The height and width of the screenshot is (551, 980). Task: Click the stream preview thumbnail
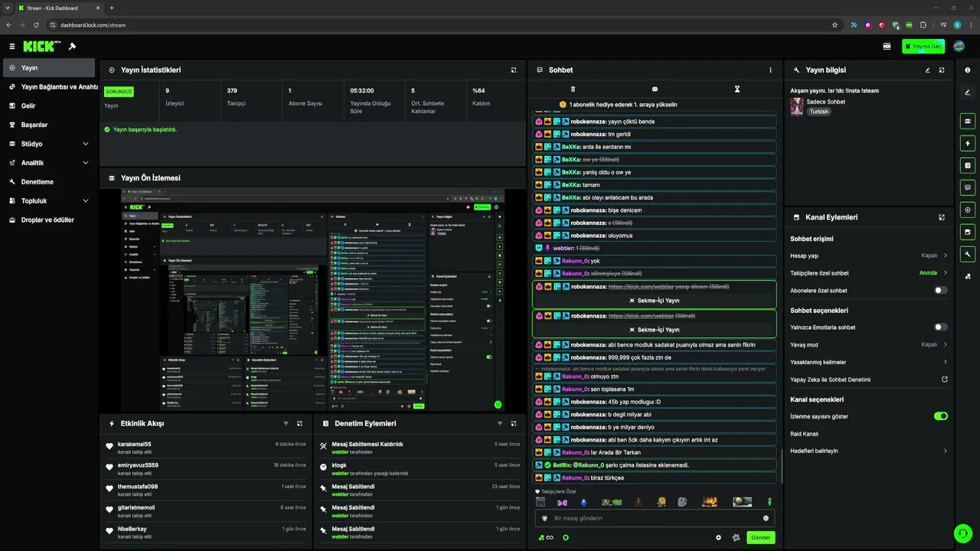tap(313, 300)
